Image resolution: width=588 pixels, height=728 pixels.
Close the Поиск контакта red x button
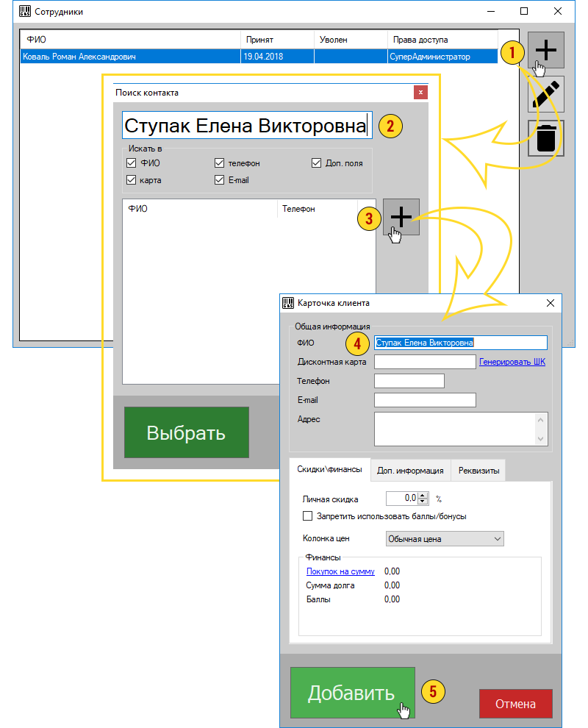click(x=420, y=93)
